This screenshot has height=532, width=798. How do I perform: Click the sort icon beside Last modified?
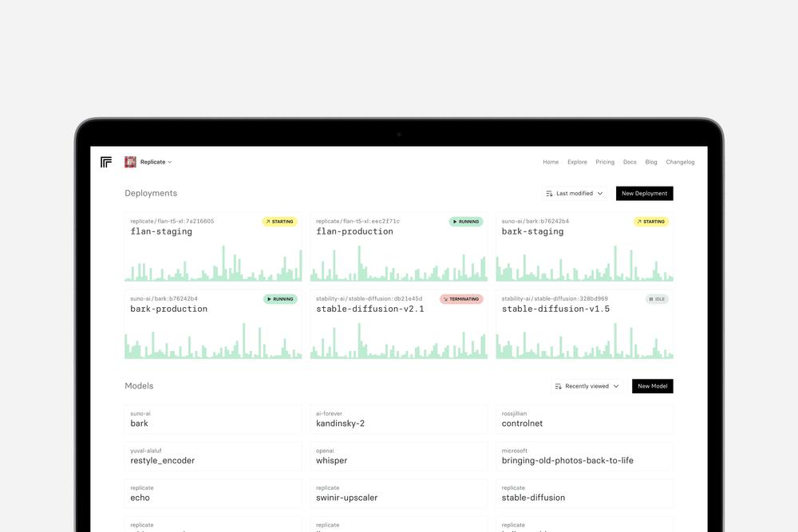click(x=549, y=193)
